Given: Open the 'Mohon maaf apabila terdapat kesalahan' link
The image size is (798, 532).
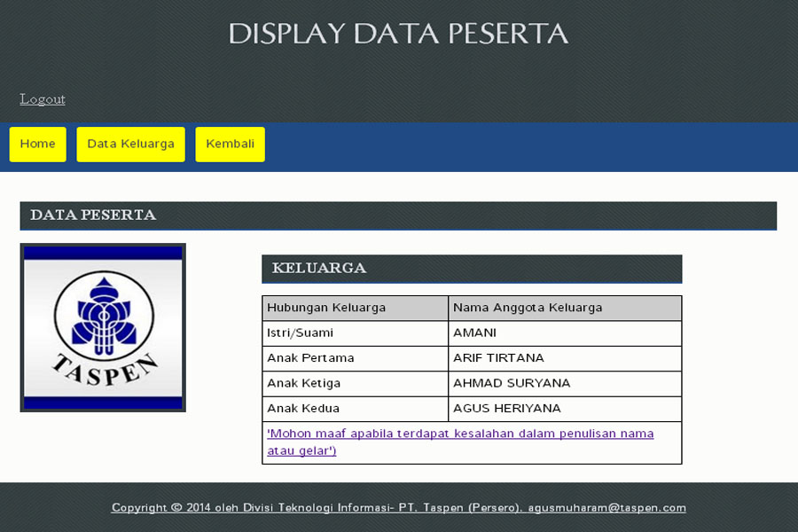Looking at the screenshot, I should pyautogui.click(x=460, y=442).
